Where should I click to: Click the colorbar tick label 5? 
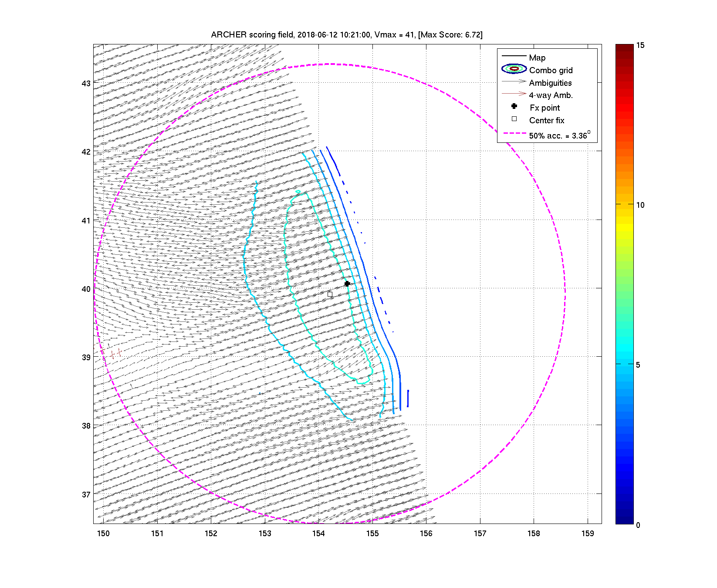(x=638, y=365)
